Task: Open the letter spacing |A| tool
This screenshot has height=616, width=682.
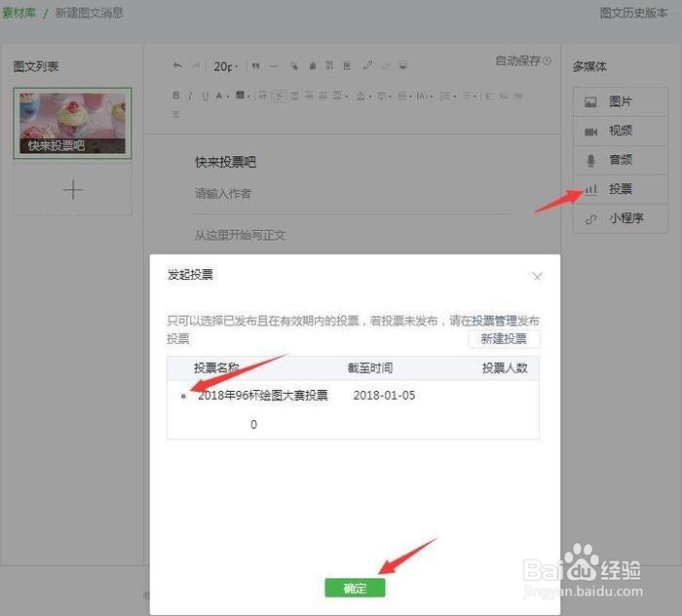Action: (421, 96)
